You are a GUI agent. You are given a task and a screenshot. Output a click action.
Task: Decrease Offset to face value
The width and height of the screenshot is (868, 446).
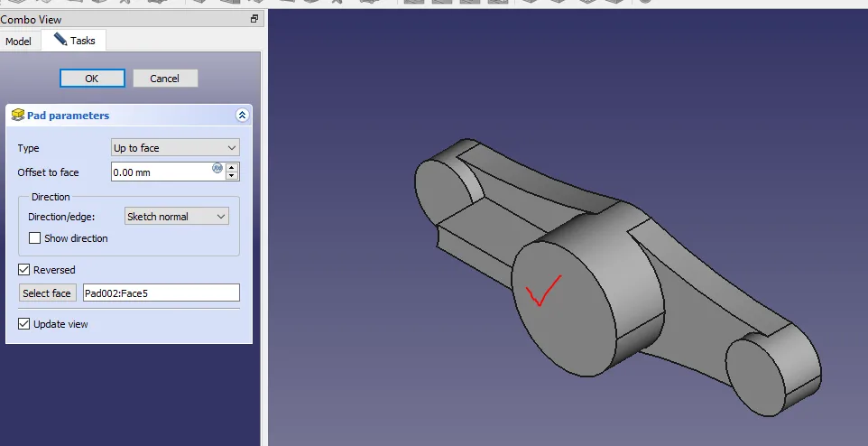pos(232,176)
